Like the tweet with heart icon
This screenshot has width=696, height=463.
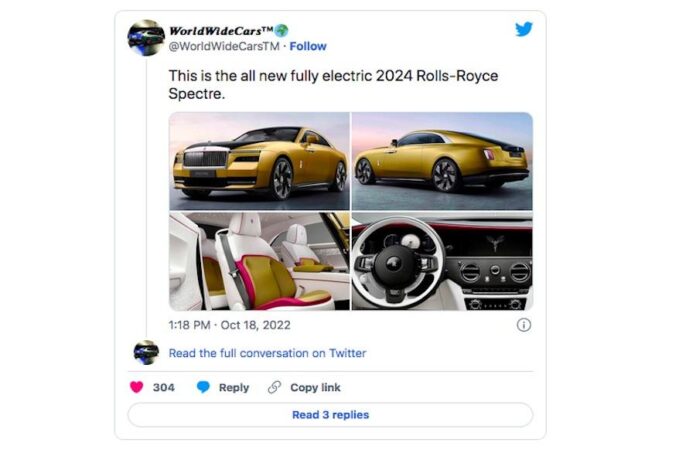[138, 387]
